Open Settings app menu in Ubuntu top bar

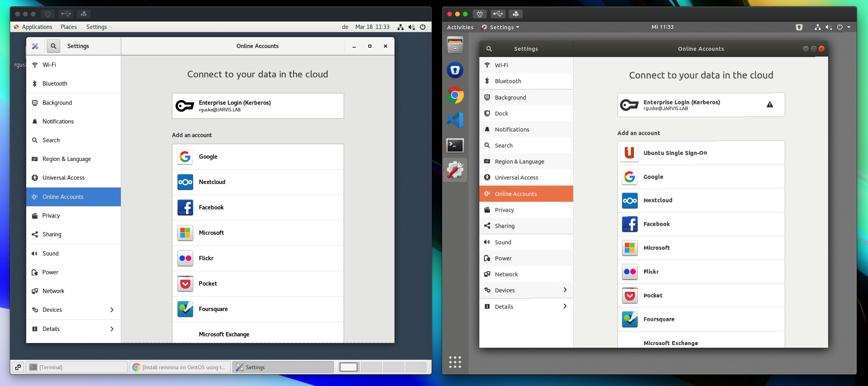coord(500,27)
